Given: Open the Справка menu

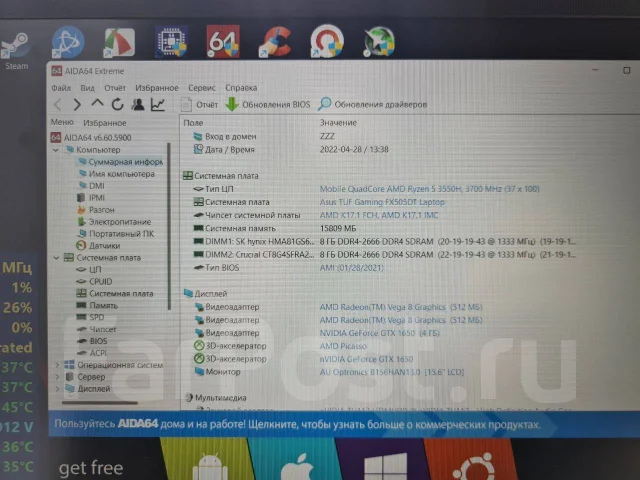Looking at the screenshot, I should click(241, 88).
